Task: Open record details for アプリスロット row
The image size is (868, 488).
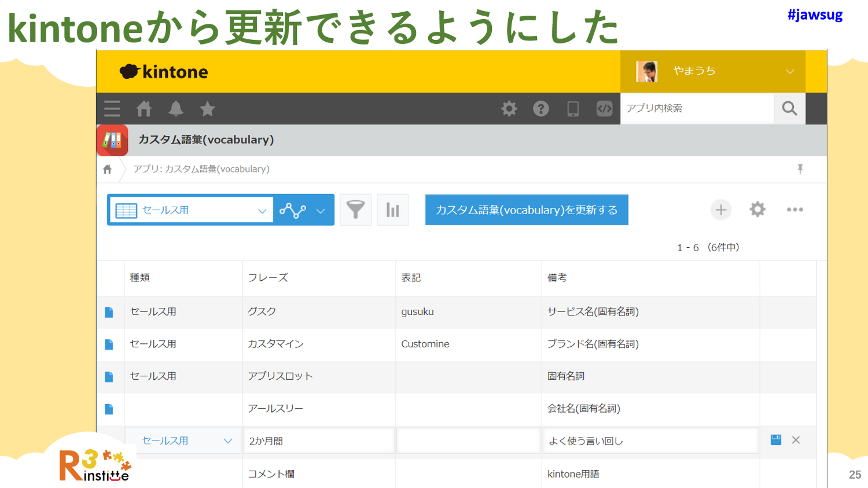Action: point(109,377)
